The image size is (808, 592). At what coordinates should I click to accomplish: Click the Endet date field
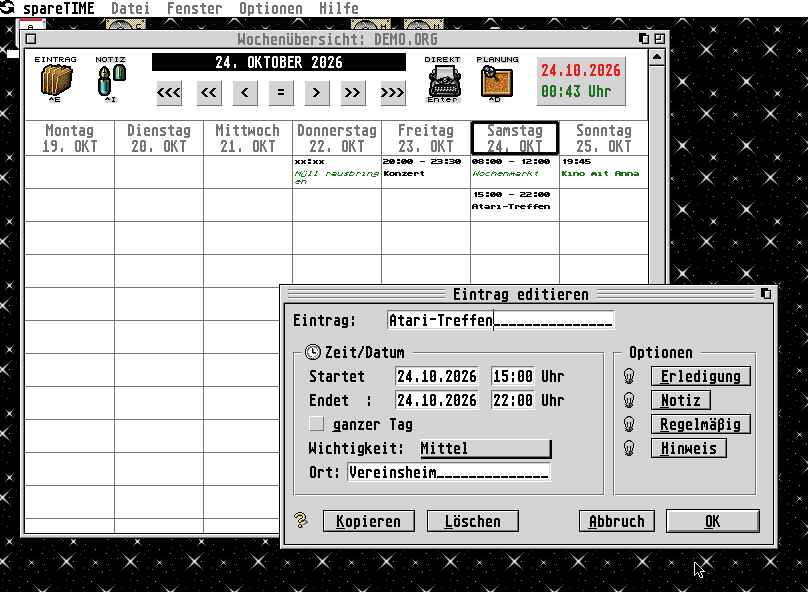click(436, 400)
